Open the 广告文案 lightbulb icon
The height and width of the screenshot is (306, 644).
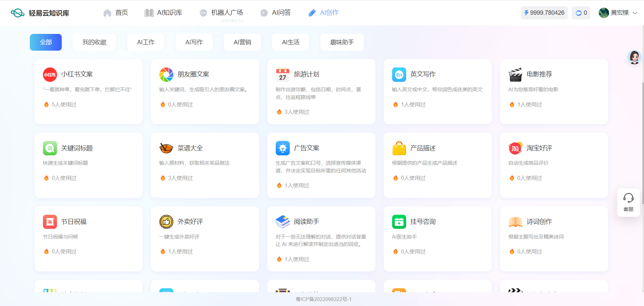tap(283, 148)
